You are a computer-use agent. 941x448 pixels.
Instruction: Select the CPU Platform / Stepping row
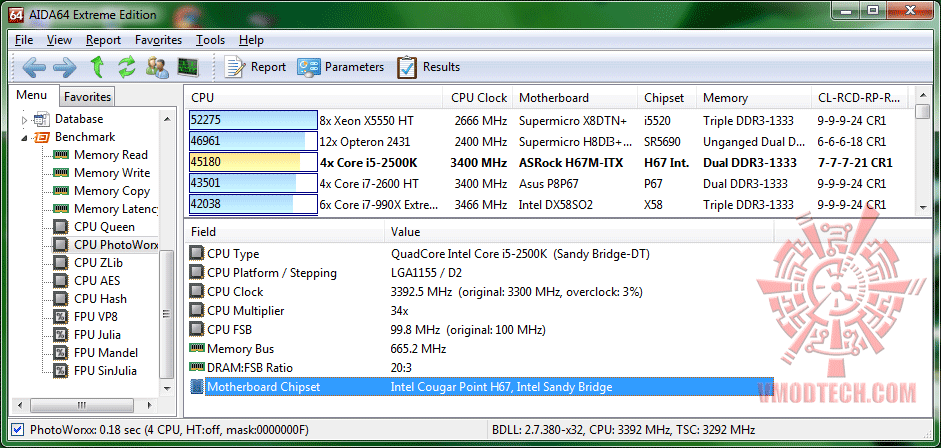pyautogui.click(x=479, y=273)
